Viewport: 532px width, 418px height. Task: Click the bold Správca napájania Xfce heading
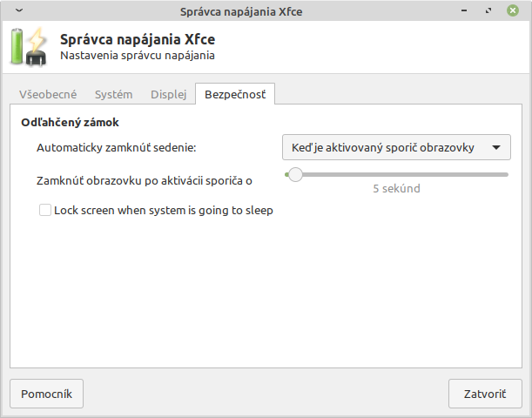(x=138, y=40)
